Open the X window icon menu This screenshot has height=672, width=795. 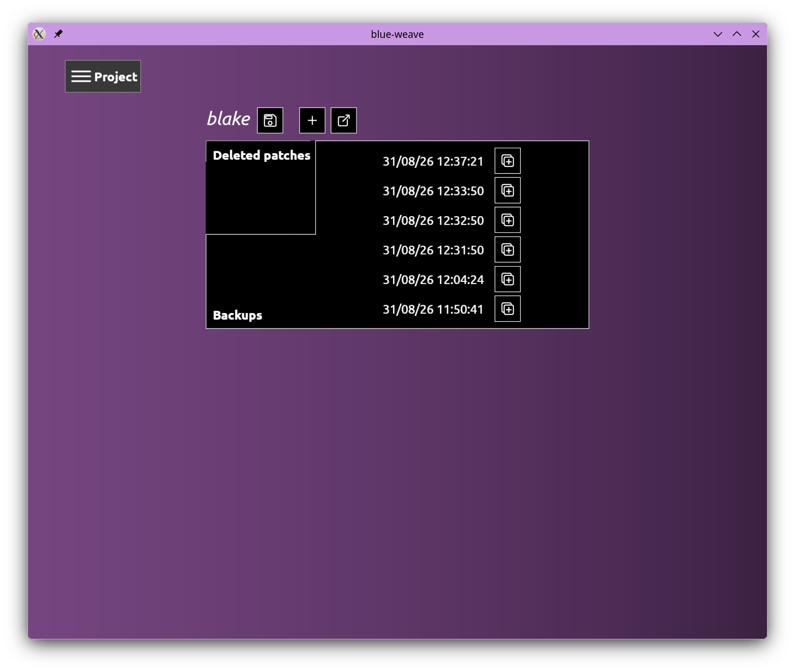click(39, 34)
